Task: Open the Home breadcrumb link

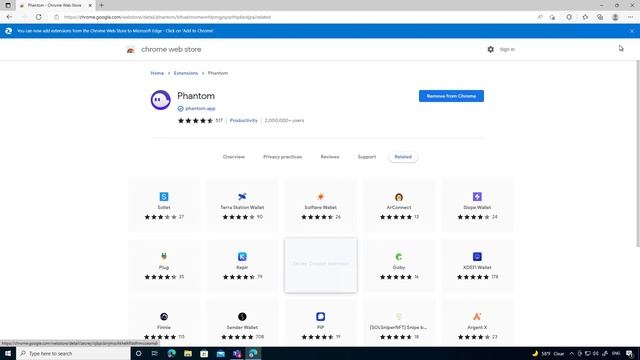Action: click(157, 73)
